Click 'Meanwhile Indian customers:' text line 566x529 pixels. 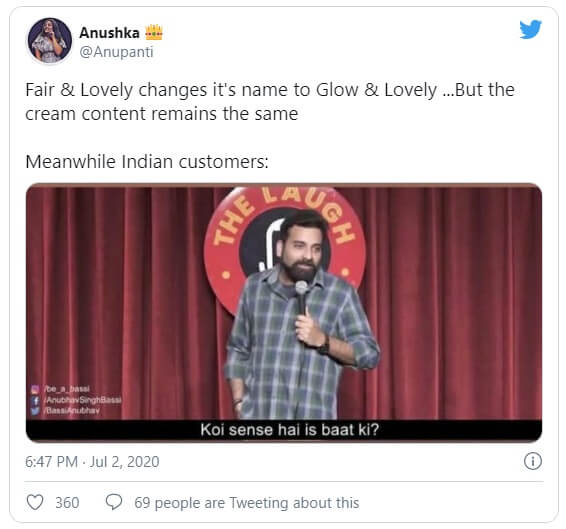tap(147, 161)
